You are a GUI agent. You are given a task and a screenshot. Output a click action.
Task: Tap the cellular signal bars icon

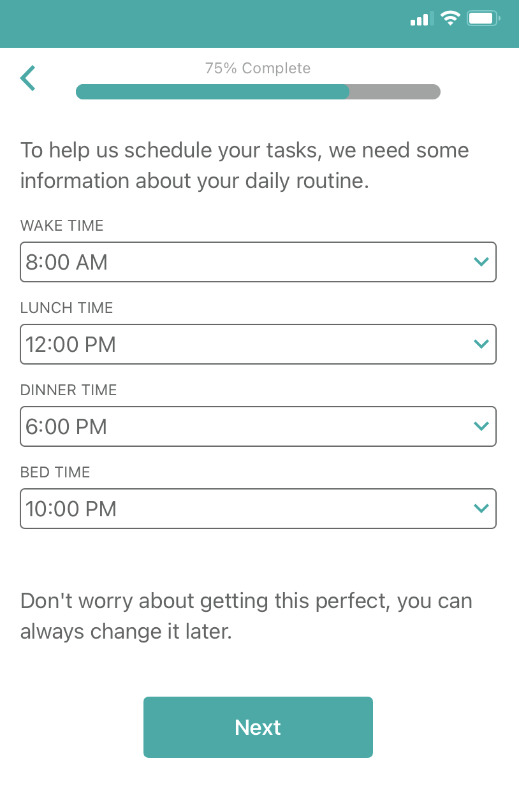[422, 18]
